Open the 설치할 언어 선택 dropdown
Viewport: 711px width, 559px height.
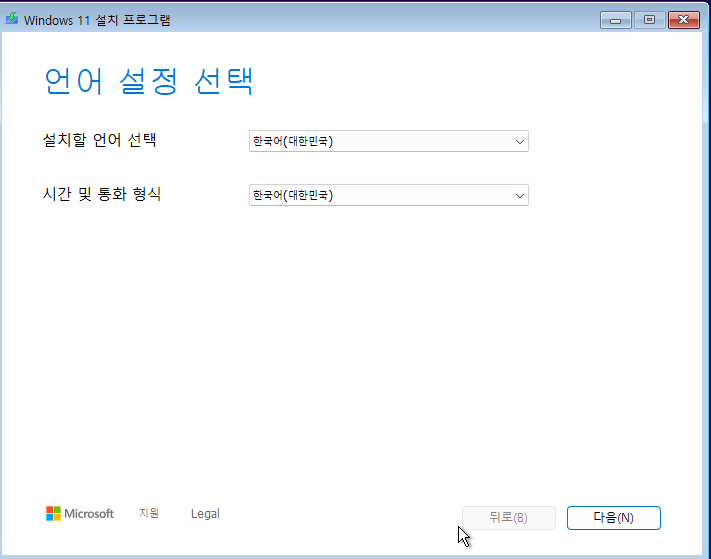click(x=389, y=141)
